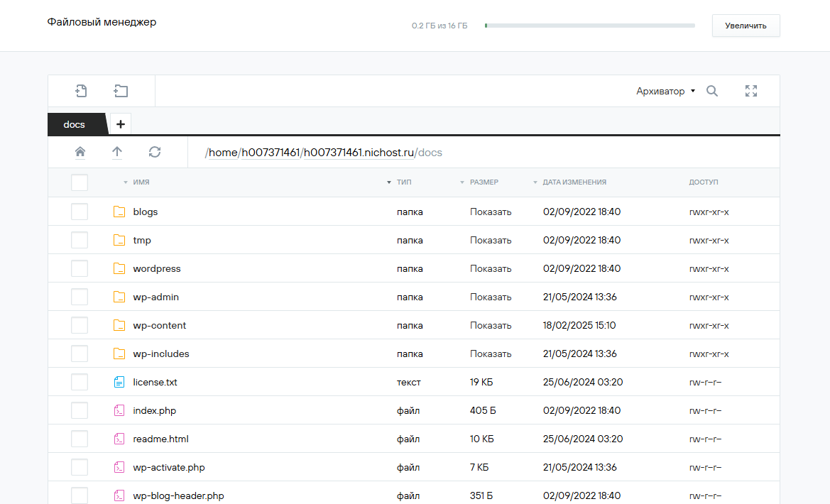Navigate up one directory level
The height and width of the screenshot is (504, 830).
click(x=117, y=152)
